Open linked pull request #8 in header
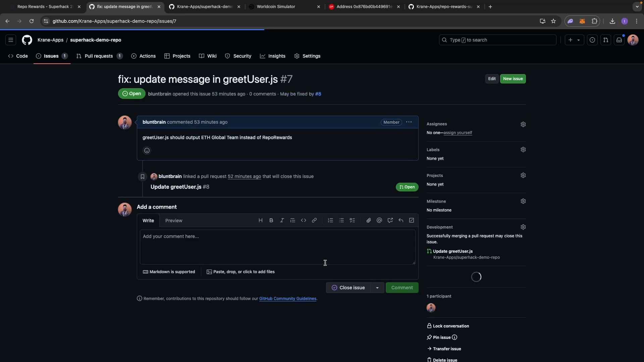The image size is (644, 362). tap(318, 94)
